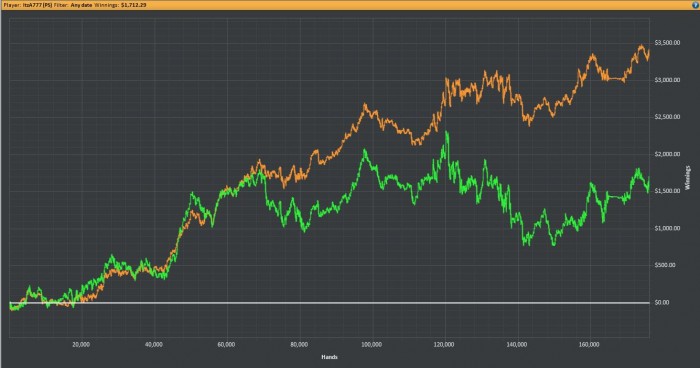Click the '$2,000.00' y-axis label
The height and width of the screenshot is (368, 700).
pyautogui.click(x=667, y=154)
